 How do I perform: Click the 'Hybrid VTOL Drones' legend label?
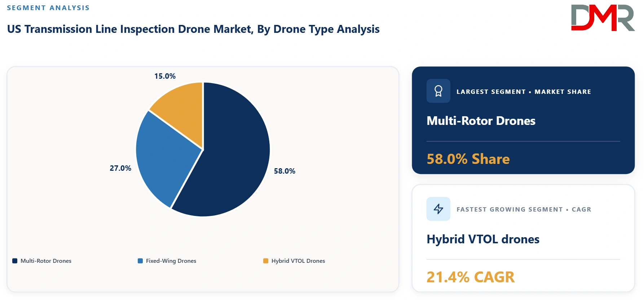pos(298,261)
